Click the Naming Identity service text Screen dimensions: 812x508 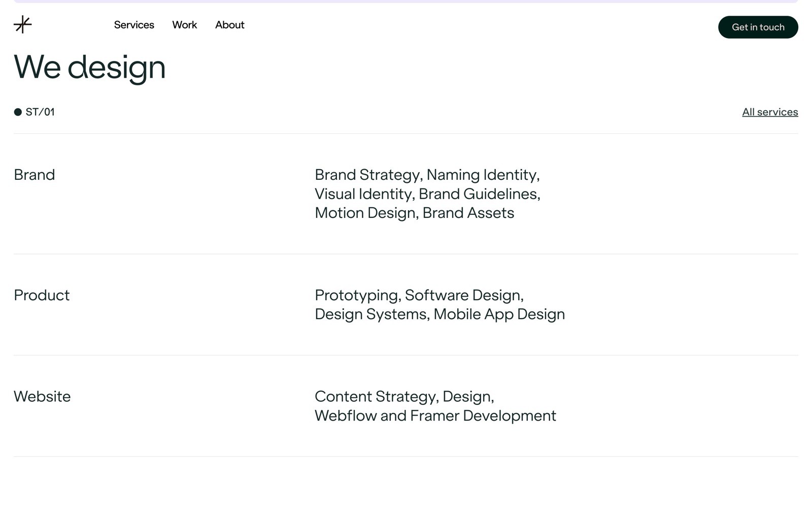click(x=483, y=175)
